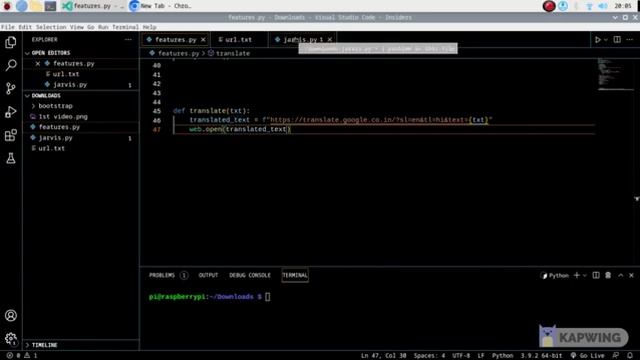640x360 pixels.
Task: Switch to the jarvis.py tab
Action: coord(303,40)
